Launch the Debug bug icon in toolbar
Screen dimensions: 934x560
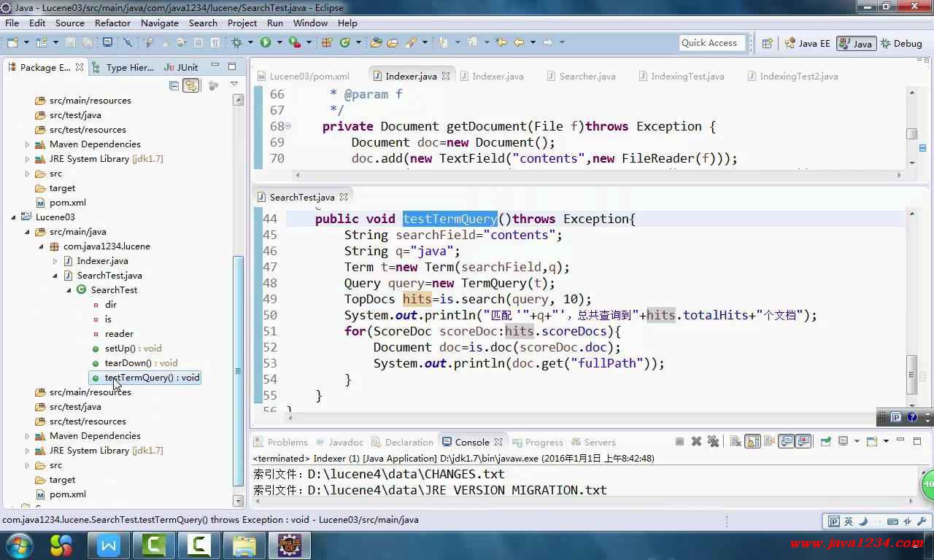pos(237,42)
